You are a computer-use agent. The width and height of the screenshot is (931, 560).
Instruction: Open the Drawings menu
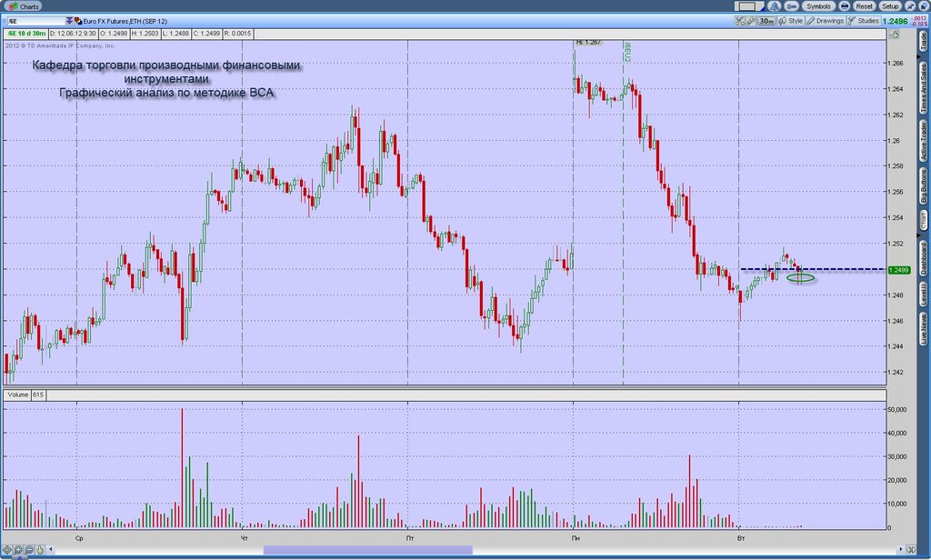click(x=825, y=21)
